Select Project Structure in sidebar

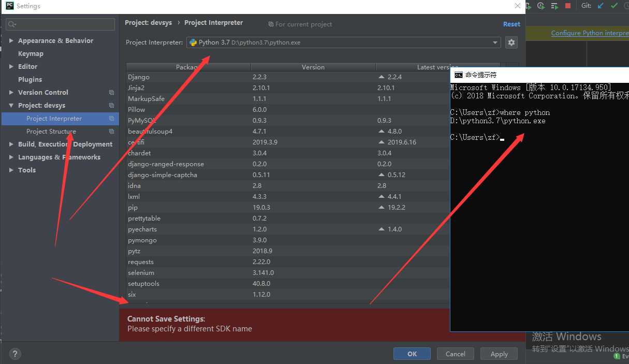point(60,132)
